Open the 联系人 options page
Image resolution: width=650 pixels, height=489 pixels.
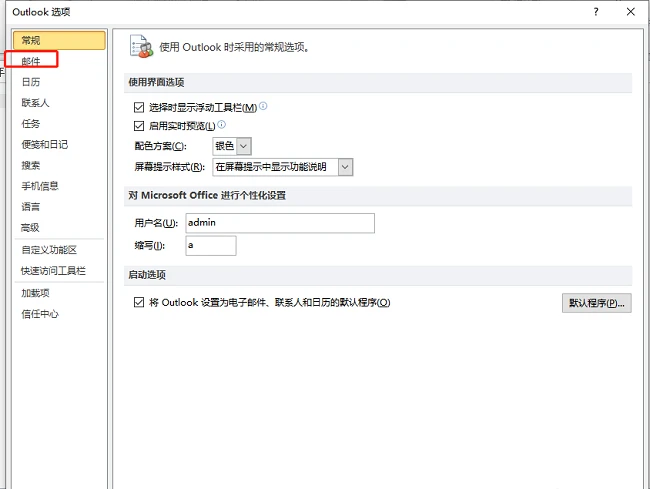[35, 103]
